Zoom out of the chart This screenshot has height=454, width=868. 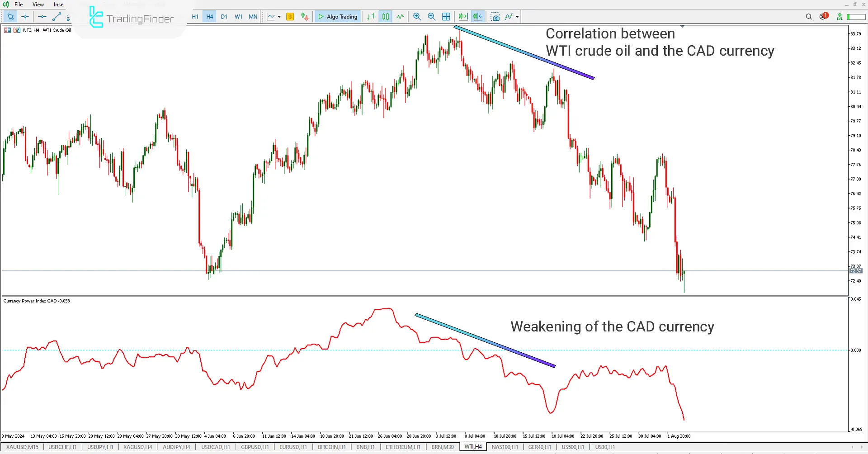pos(432,17)
